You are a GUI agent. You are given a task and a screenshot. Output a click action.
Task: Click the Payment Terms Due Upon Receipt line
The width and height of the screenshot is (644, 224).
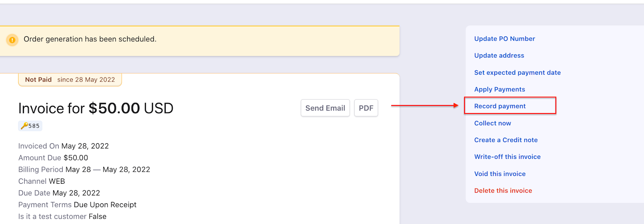[77, 205]
